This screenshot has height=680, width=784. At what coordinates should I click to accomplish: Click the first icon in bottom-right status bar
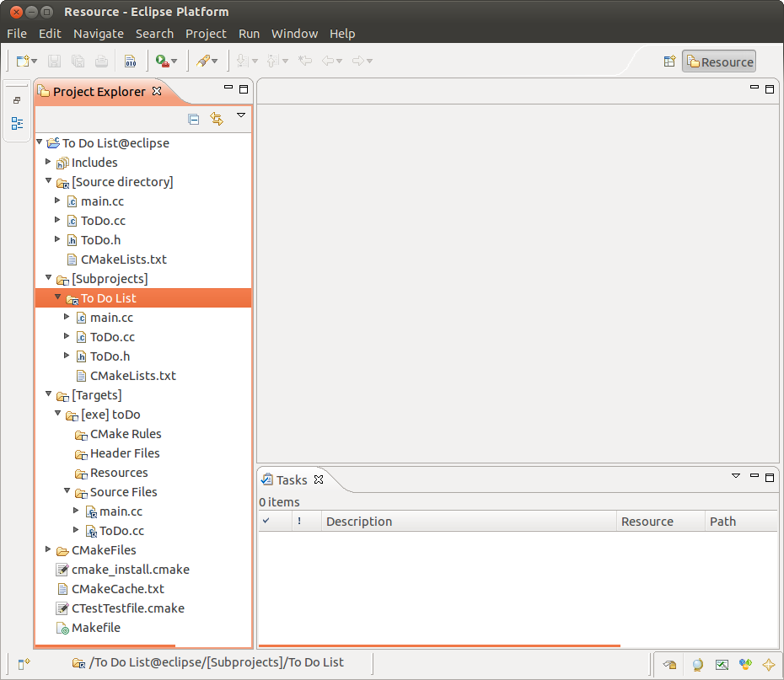pyautogui.click(x=670, y=665)
